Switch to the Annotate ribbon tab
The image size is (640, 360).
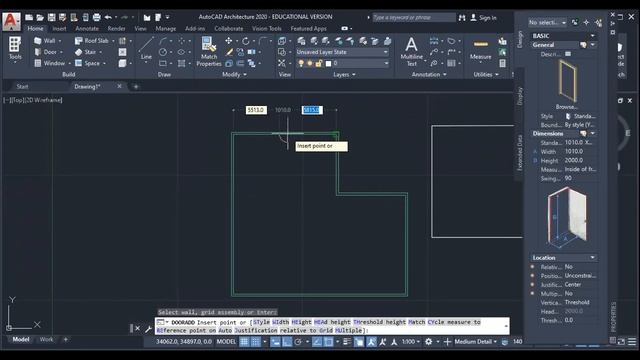pyautogui.click(x=87, y=29)
